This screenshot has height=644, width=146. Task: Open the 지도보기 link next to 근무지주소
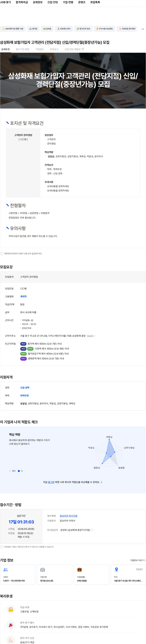(90, 336)
